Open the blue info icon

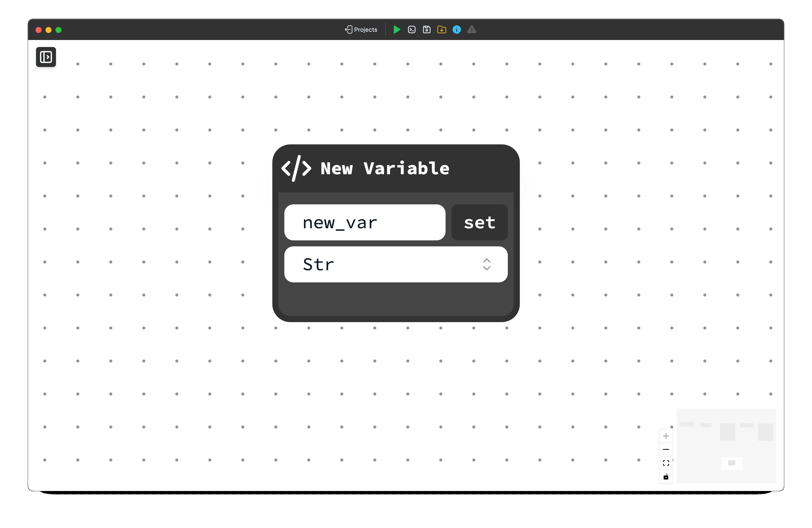(456, 30)
